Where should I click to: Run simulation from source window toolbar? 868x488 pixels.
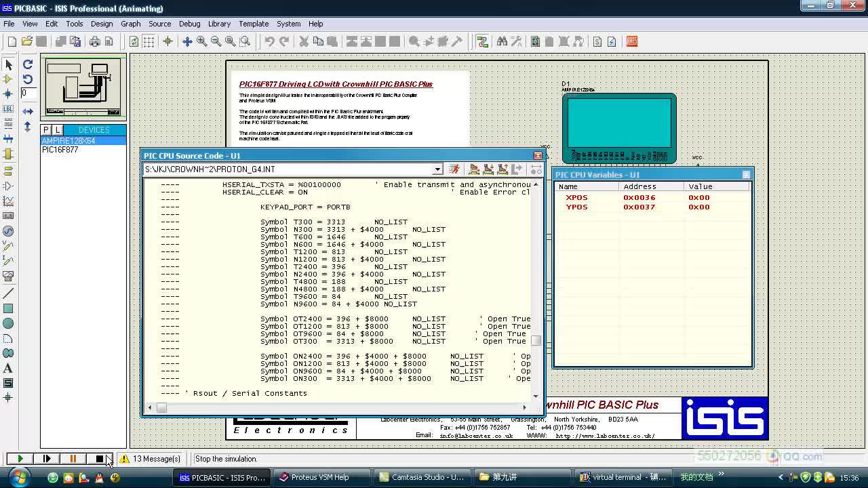(454, 169)
